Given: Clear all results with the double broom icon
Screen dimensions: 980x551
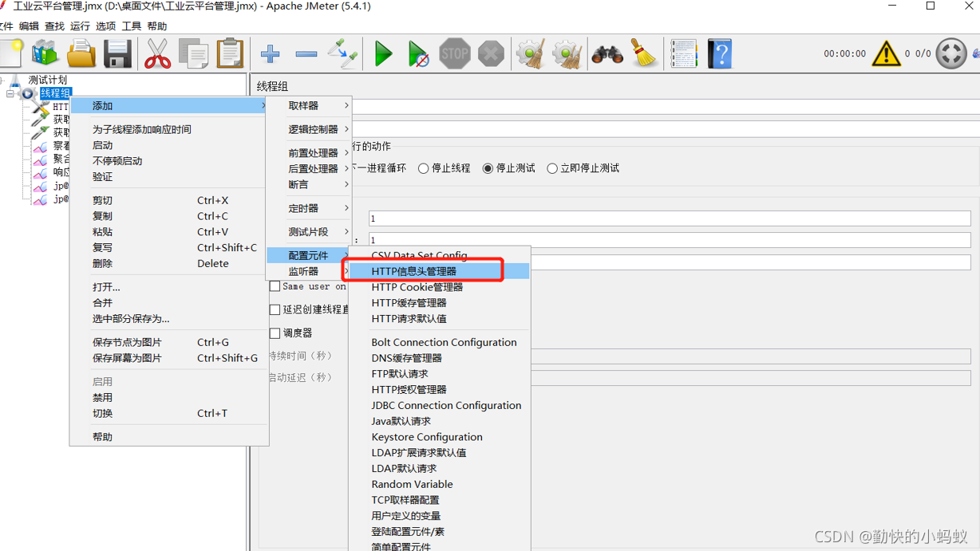Looking at the screenshot, I should (x=567, y=54).
